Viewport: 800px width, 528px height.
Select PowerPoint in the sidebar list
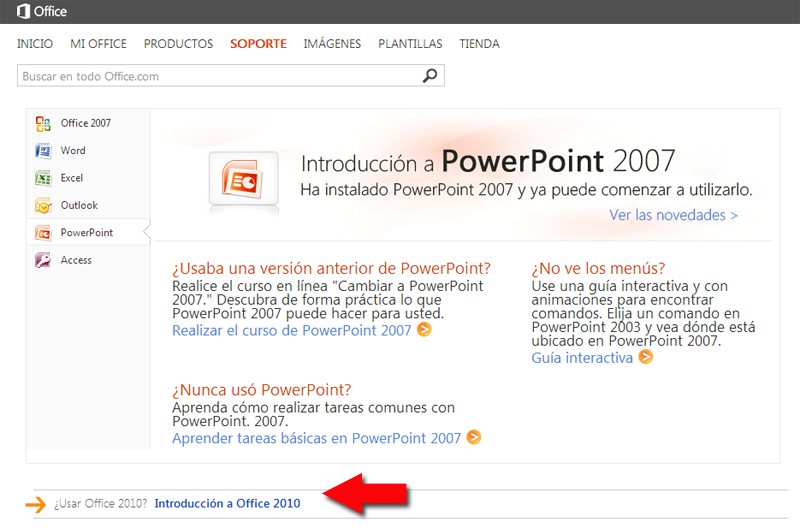pos(88,233)
